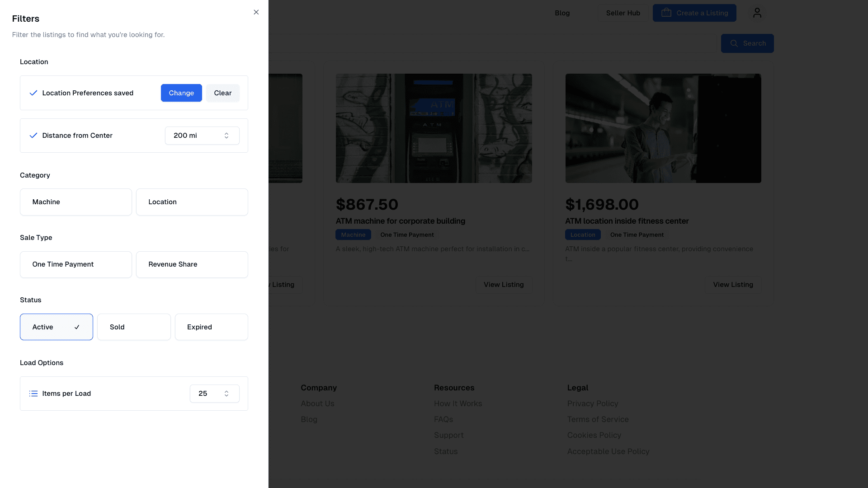Click One Time Payment tag on the $1,698.00 listing
868x488 pixels.
click(x=637, y=235)
